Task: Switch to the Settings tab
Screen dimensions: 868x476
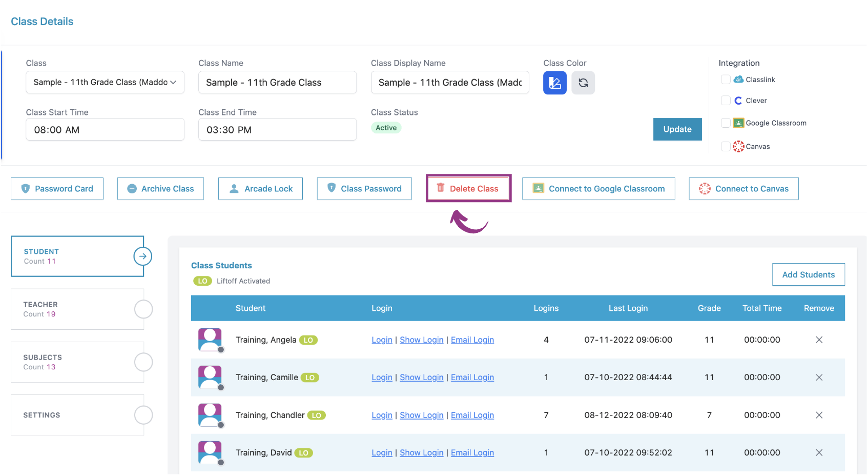Action: (x=77, y=415)
